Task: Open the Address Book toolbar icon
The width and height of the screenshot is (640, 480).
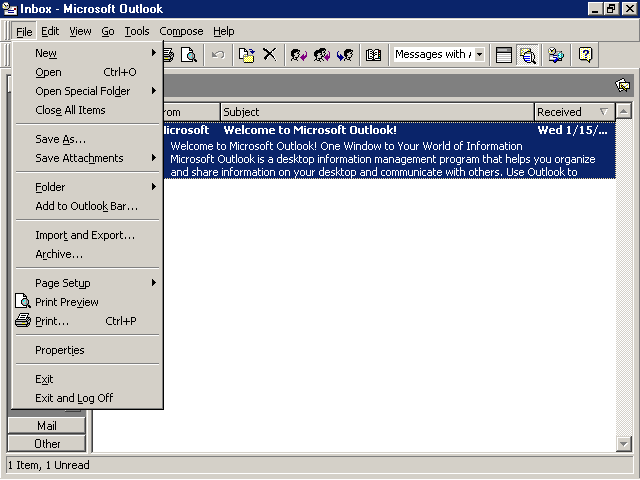Action: click(x=373, y=55)
